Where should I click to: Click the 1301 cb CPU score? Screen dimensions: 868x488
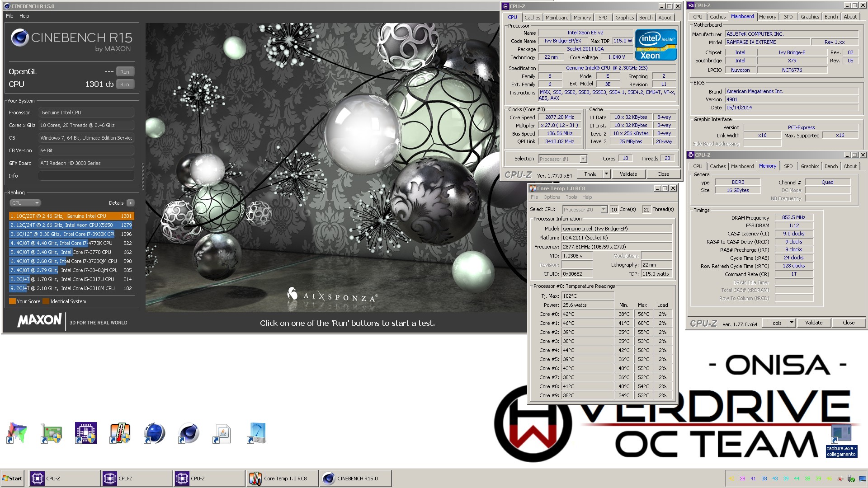coord(99,84)
